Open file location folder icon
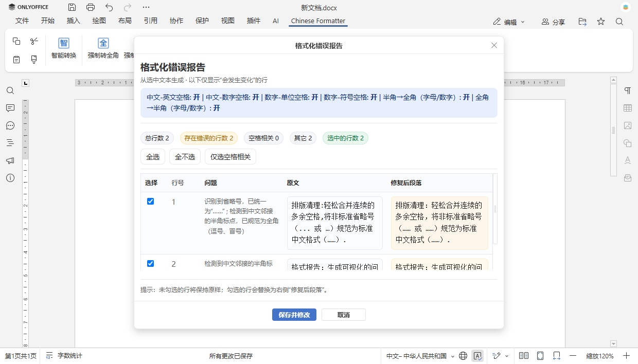 coord(582,22)
